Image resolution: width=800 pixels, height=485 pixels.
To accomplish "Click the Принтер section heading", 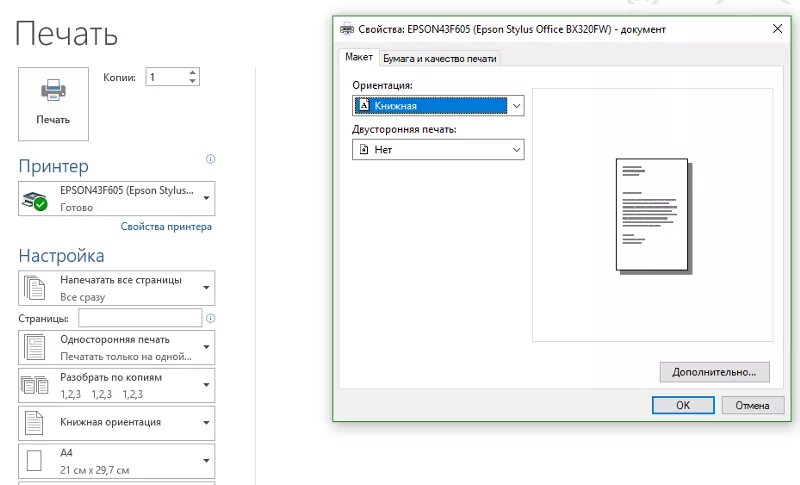I will tap(54, 166).
